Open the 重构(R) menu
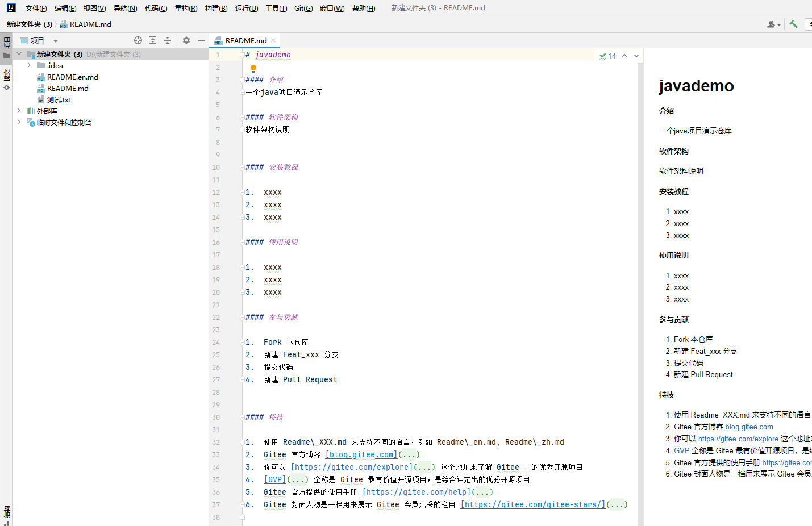 click(x=186, y=8)
